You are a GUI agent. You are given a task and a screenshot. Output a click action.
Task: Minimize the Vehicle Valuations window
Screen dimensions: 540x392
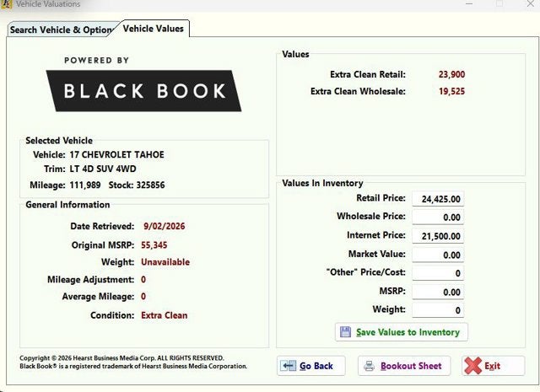pos(469,3)
